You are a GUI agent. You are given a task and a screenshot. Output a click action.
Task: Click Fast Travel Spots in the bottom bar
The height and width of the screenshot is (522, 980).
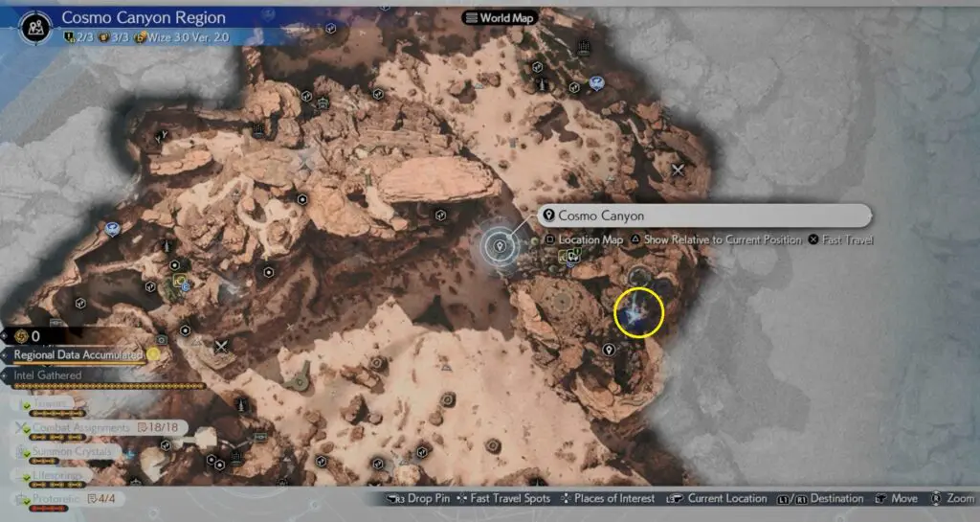pyautogui.click(x=506, y=498)
